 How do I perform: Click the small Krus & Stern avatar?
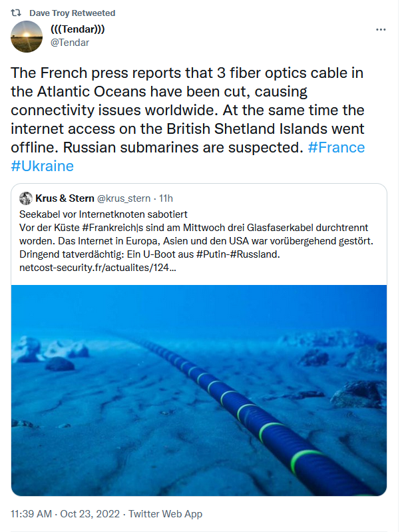pyautogui.click(x=26, y=198)
